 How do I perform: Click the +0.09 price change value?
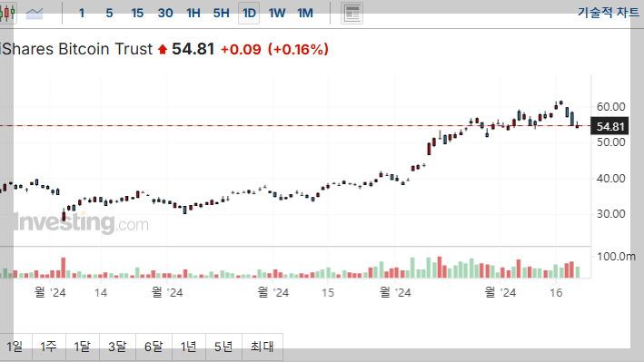point(241,50)
